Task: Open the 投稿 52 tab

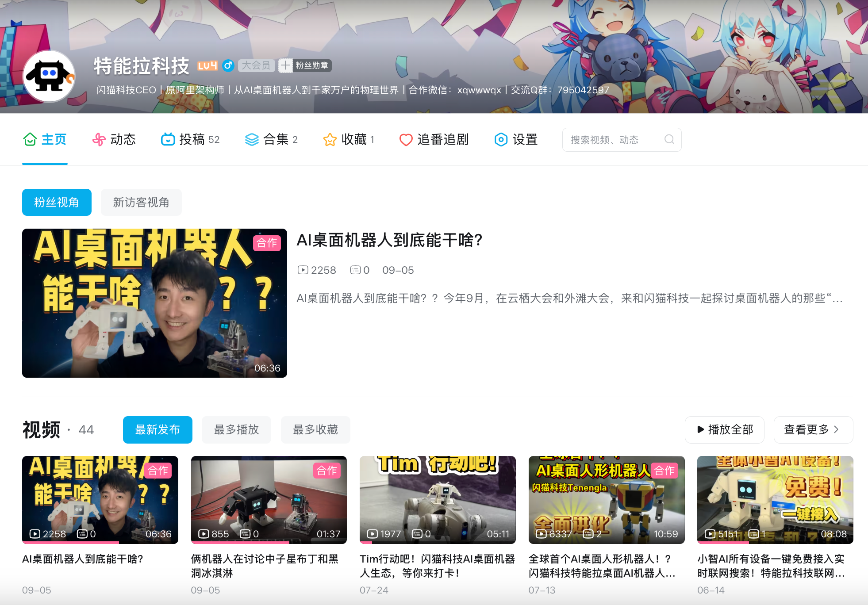Action: pos(190,139)
